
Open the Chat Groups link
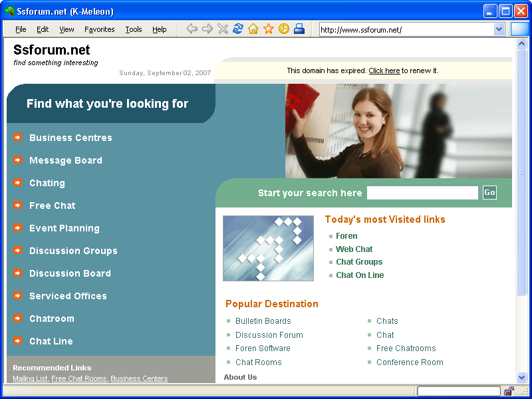[x=359, y=262]
